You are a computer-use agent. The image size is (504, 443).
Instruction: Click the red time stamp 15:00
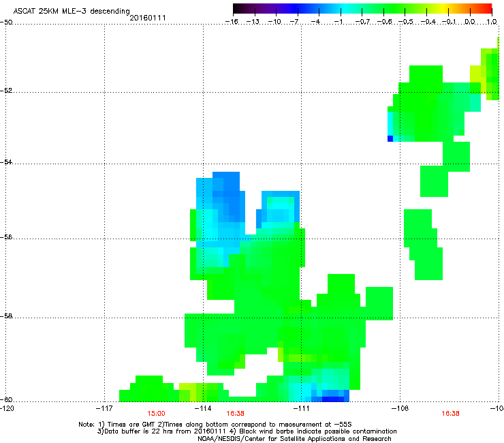click(156, 414)
